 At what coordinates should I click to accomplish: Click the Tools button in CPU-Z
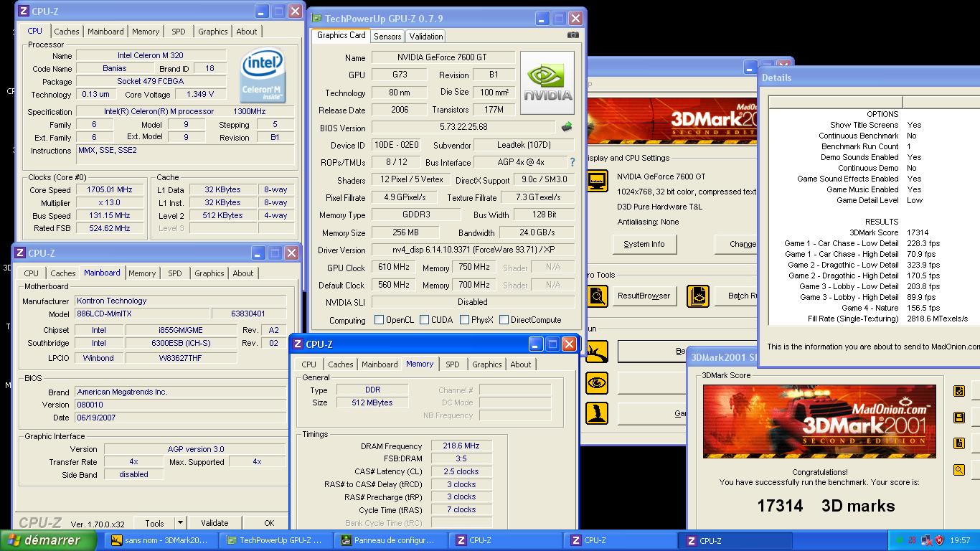coord(154,523)
